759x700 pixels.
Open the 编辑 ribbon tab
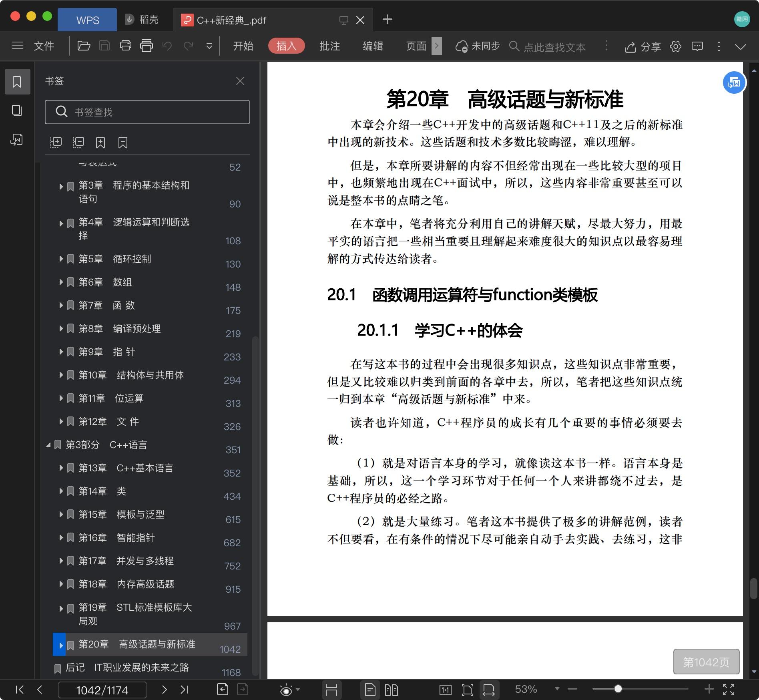point(373,46)
